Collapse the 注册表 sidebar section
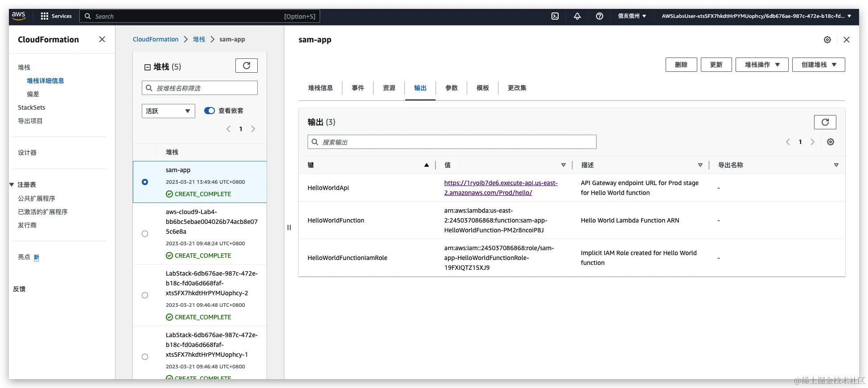This screenshot has height=388, width=868. pyautogui.click(x=12, y=185)
